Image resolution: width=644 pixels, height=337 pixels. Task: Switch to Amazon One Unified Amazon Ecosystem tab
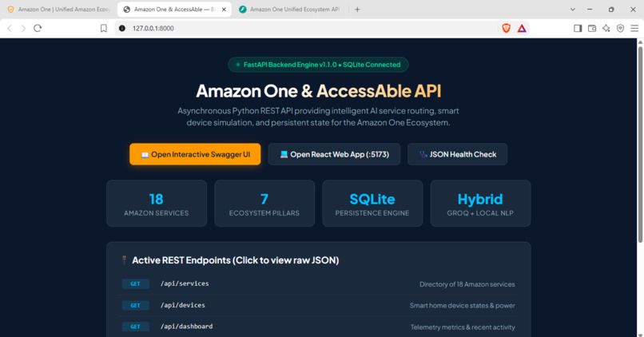tap(59, 10)
